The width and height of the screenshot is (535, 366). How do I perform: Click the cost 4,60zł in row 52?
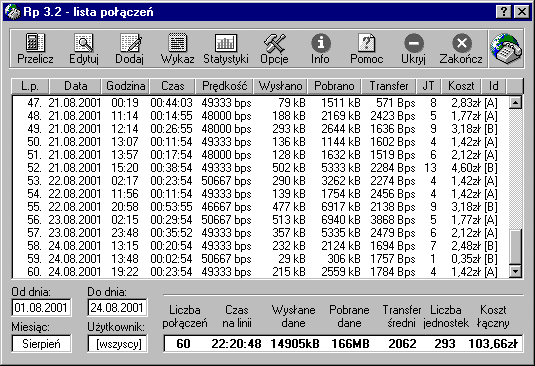pos(466,167)
